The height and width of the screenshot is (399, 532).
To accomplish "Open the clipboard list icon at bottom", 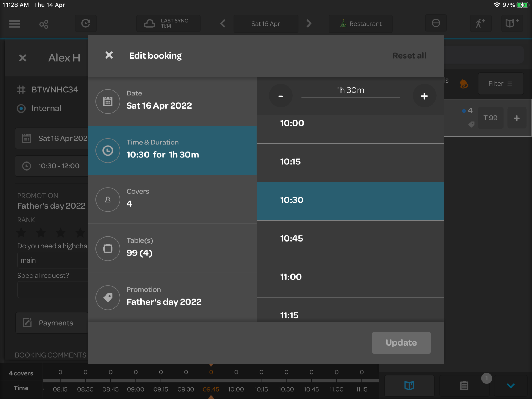I will 464,385.
